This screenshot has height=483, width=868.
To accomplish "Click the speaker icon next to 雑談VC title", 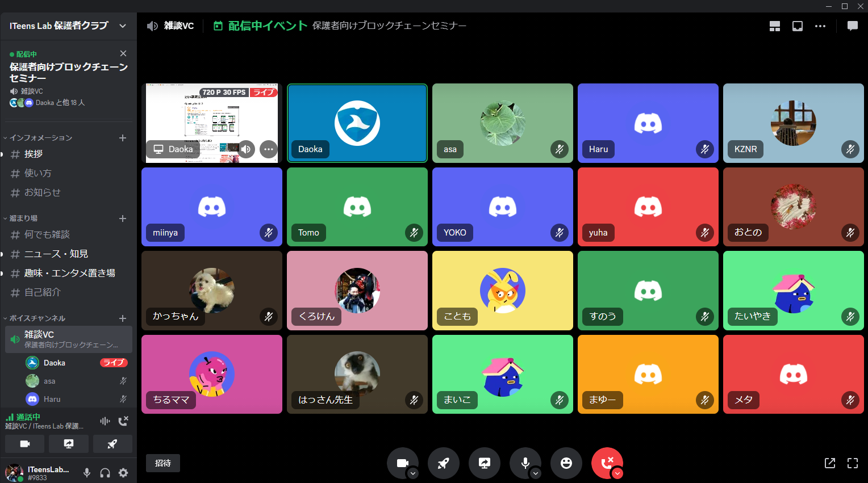I will (152, 26).
